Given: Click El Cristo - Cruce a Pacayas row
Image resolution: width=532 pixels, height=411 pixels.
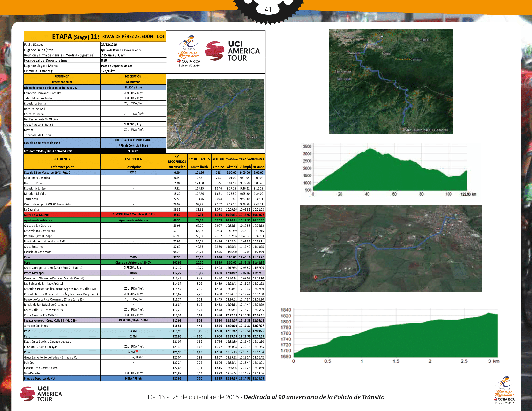Looking at the screenshot, I should pos(144,347).
